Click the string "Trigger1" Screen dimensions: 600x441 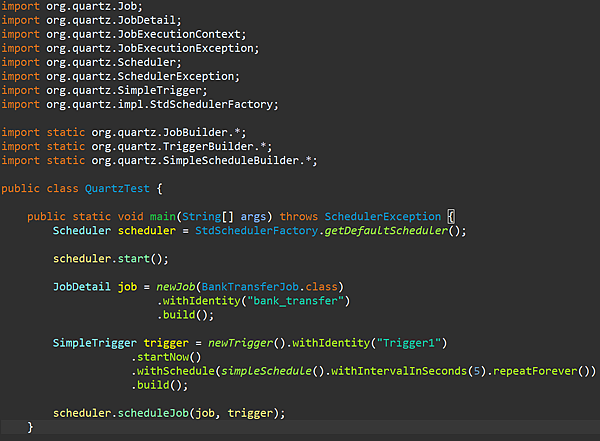tap(409, 343)
